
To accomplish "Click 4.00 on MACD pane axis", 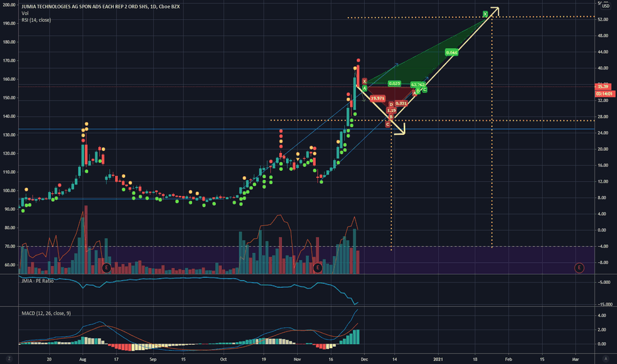I will click(602, 316).
